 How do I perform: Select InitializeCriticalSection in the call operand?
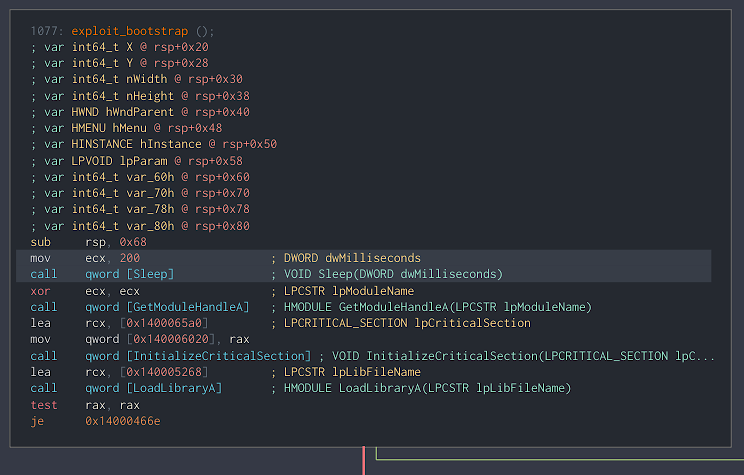point(218,356)
